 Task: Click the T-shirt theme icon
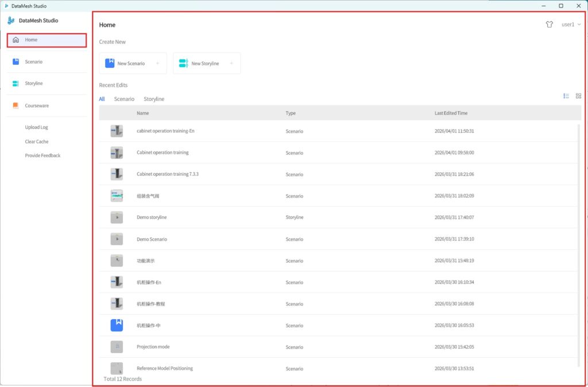pyautogui.click(x=549, y=25)
